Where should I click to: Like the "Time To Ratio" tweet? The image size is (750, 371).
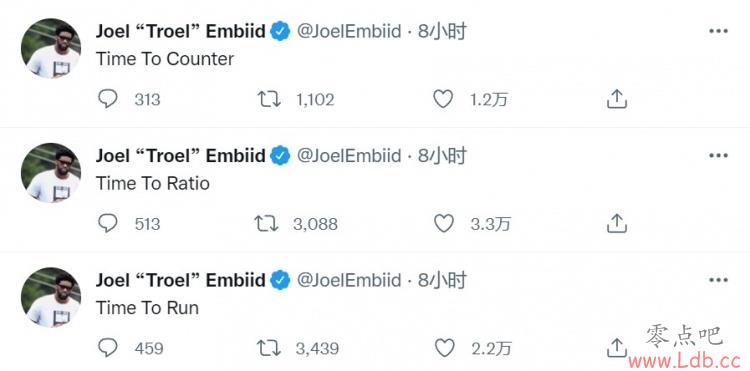pyautogui.click(x=443, y=223)
